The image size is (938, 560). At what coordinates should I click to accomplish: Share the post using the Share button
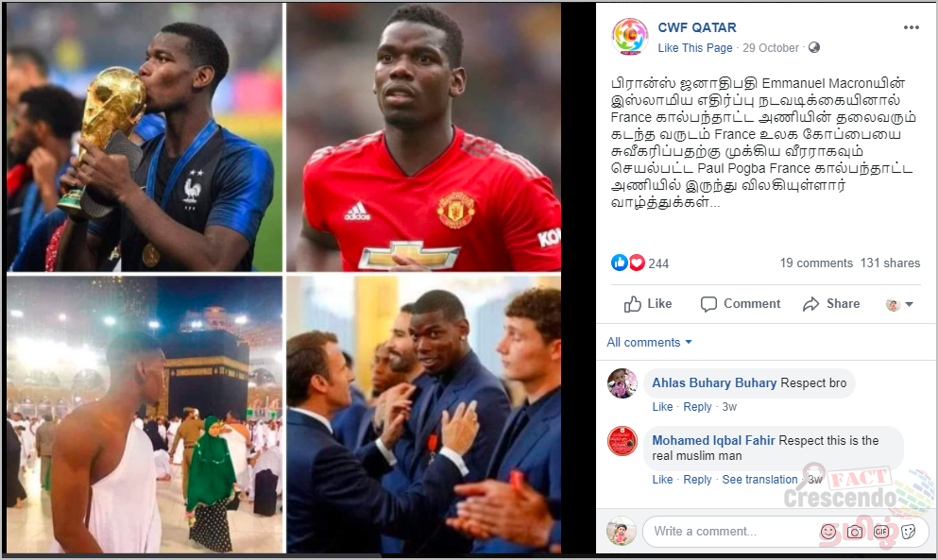coord(831,304)
